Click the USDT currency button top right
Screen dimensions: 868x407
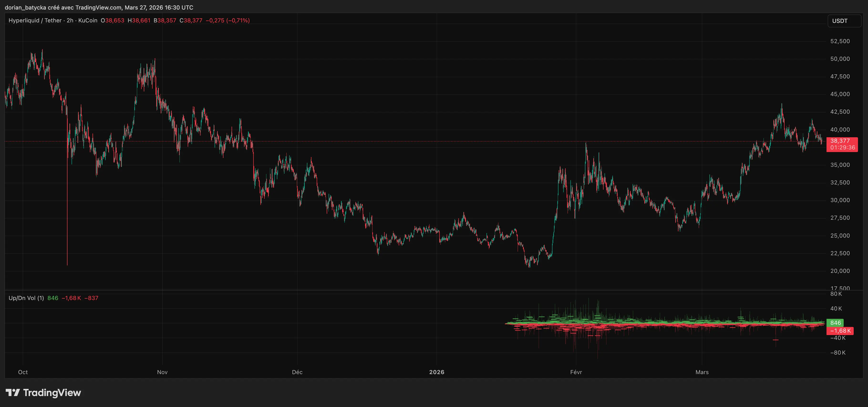pyautogui.click(x=840, y=20)
